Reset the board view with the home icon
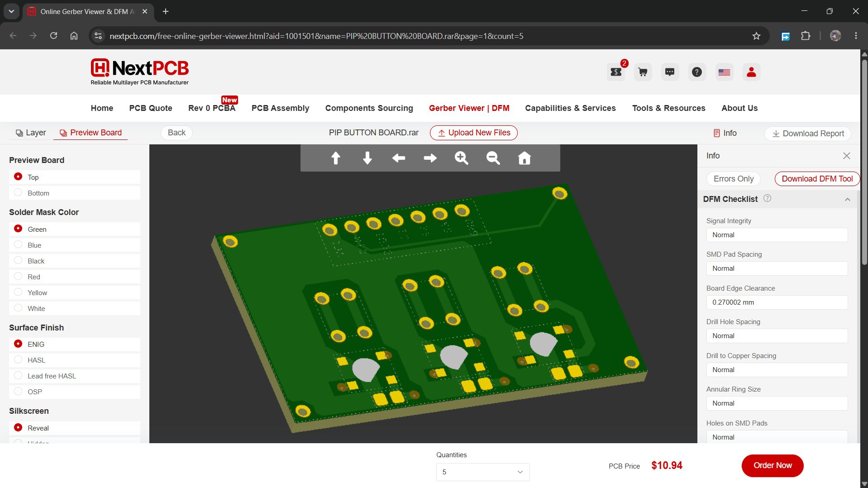This screenshot has height=488, width=868. tap(524, 158)
